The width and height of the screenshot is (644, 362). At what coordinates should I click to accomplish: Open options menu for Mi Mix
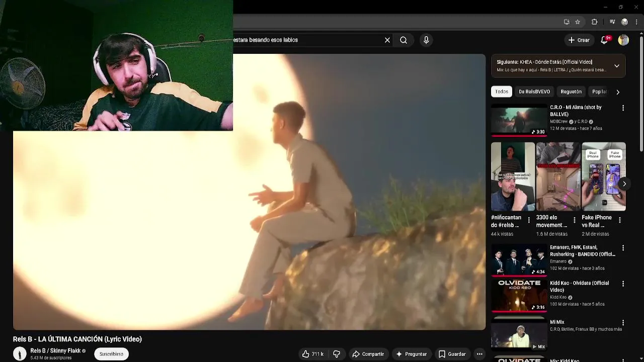pos(623,323)
